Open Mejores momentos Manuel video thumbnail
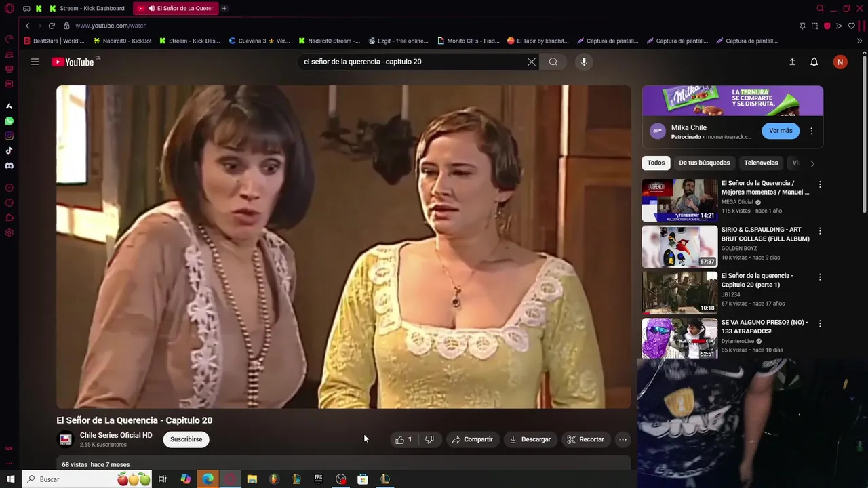The height and width of the screenshot is (488, 868). [679, 200]
